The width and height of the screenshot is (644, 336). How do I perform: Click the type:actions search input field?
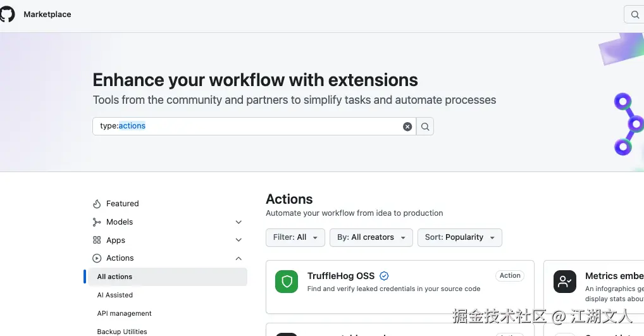(x=253, y=127)
